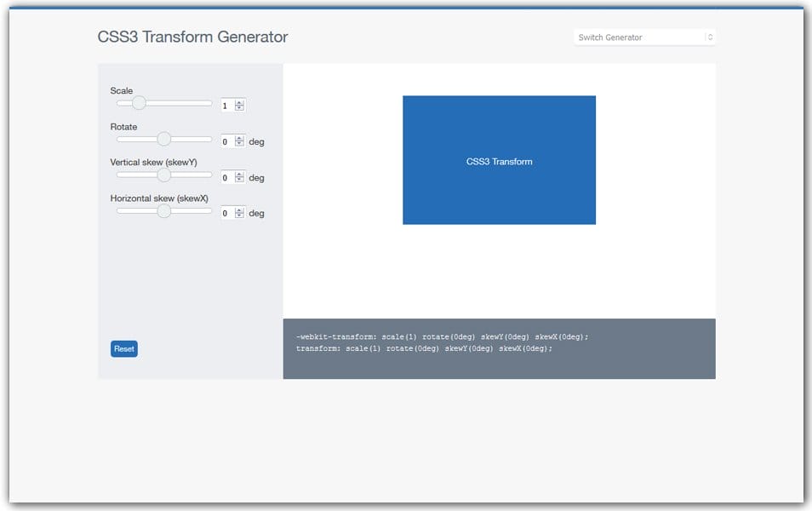
Task: Decrease the skewX value via its down arrow
Action: click(x=239, y=215)
